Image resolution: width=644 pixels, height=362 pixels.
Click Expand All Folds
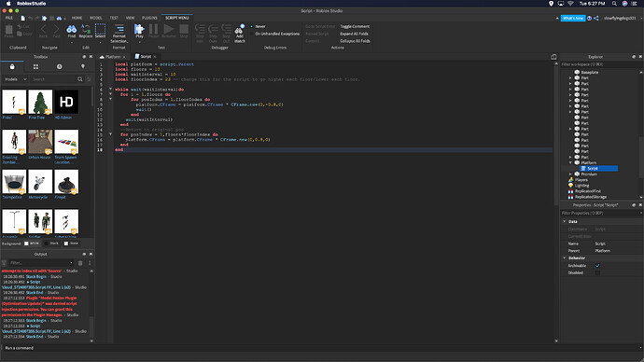tap(354, 34)
